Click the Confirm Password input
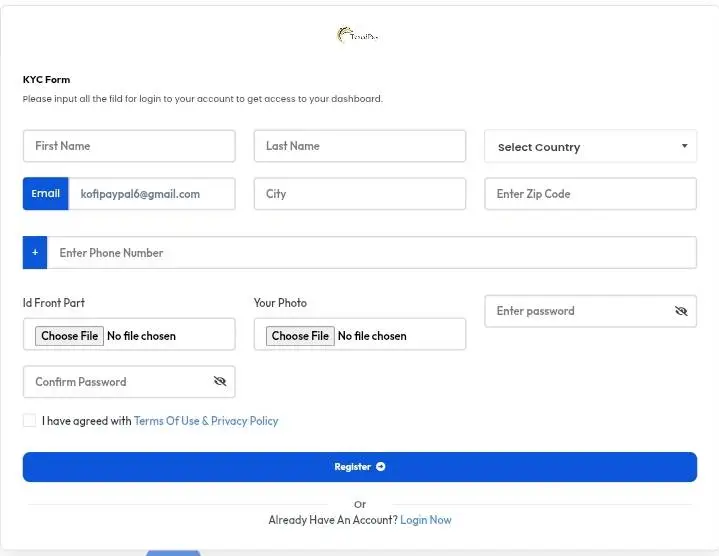Screen dimensions: 719x556 115,382
